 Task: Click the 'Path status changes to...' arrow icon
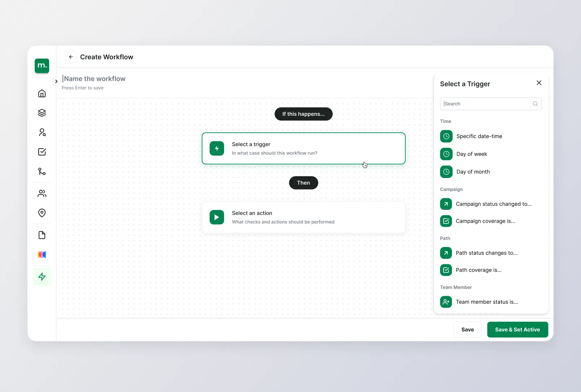coord(446,253)
